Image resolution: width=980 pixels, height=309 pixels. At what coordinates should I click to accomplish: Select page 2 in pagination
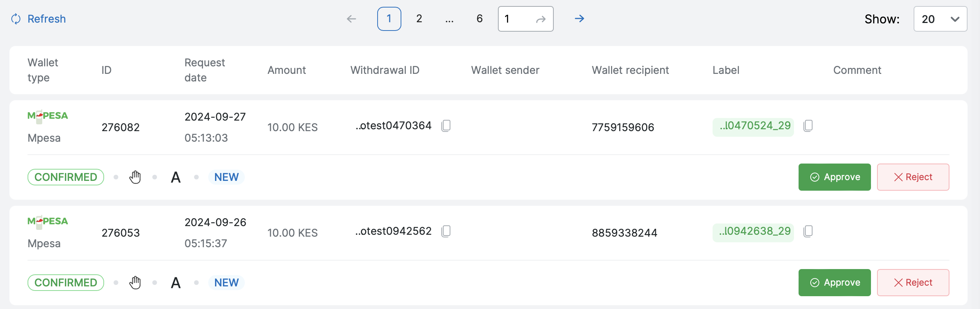[x=419, y=18]
